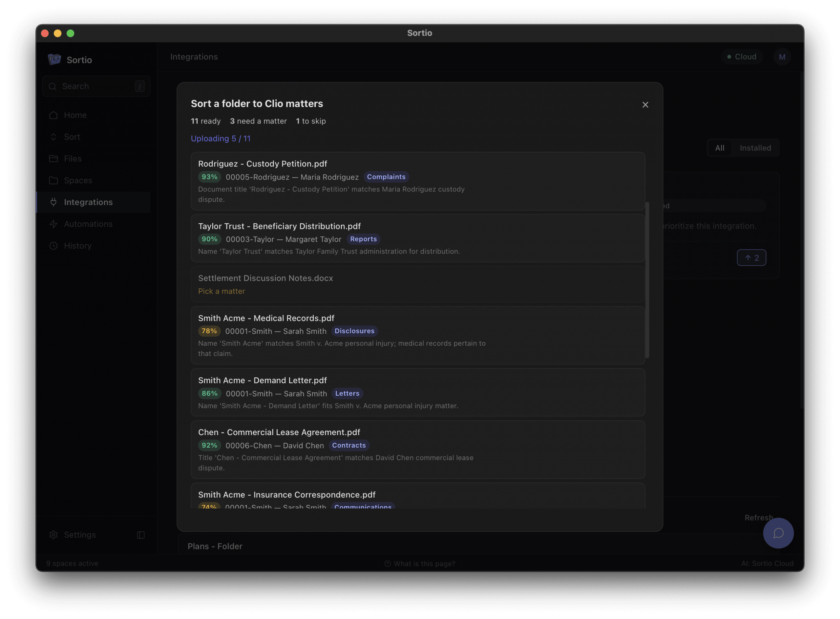Click the '3 need a matter' count
This screenshot has height=619, width=840.
click(x=258, y=121)
